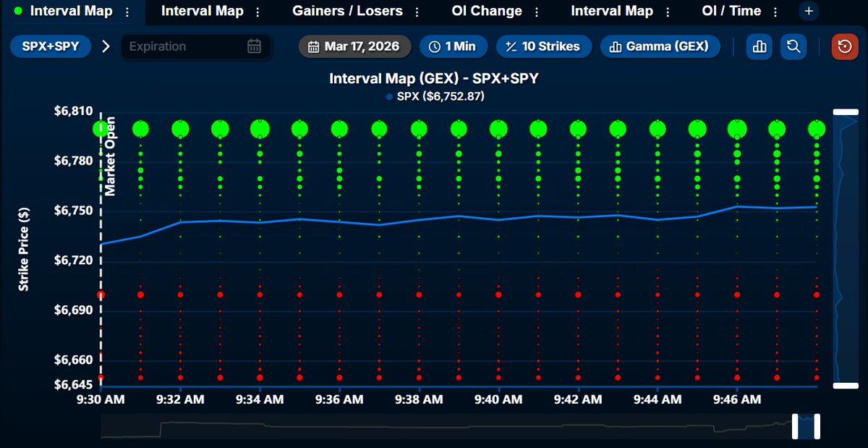This screenshot has width=868, height=448.
Task: Open the OI Change tab kebab menu
Action: [536, 12]
